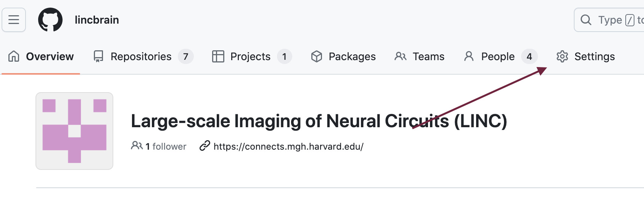Click the Repositories count badge showing 7
Image resolution: width=644 pixels, height=211 pixels.
pos(185,57)
